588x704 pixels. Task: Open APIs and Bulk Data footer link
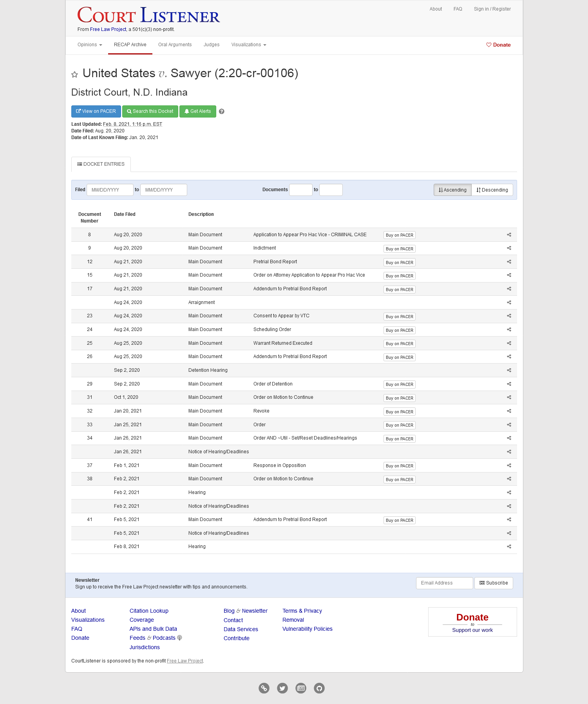pos(153,629)
